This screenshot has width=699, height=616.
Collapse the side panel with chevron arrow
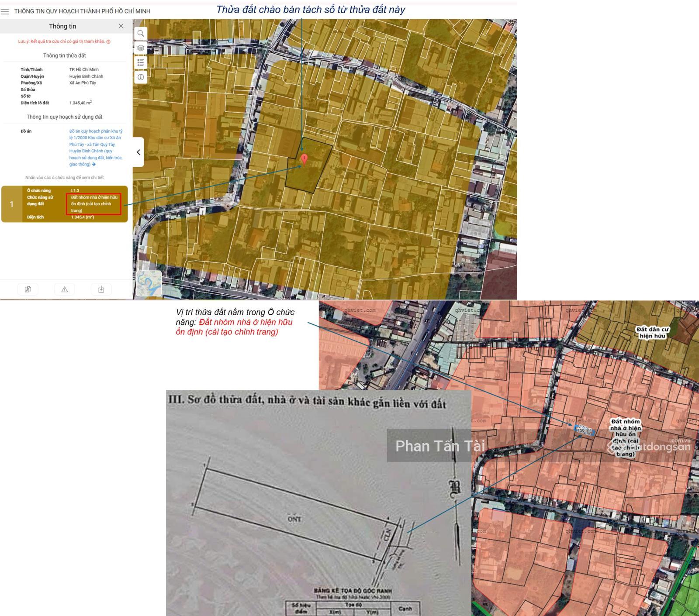(138, 152)
